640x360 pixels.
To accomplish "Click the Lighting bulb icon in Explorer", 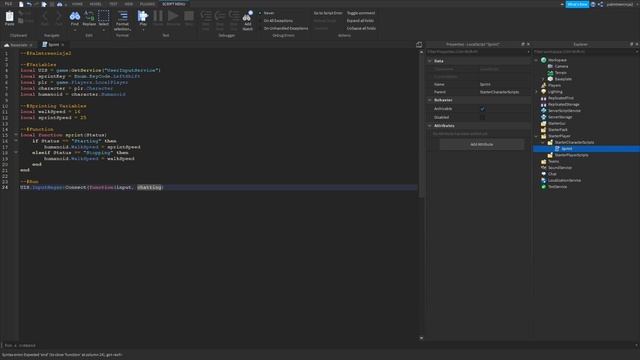I will pyautogui.click(x=544, y=91).
